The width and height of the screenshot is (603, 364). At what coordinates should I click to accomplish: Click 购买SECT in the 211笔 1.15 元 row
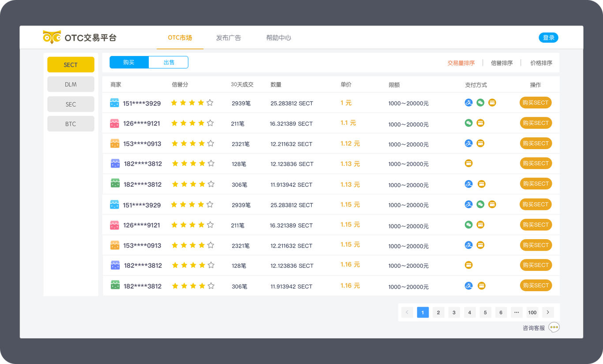[x=535, y=225]
